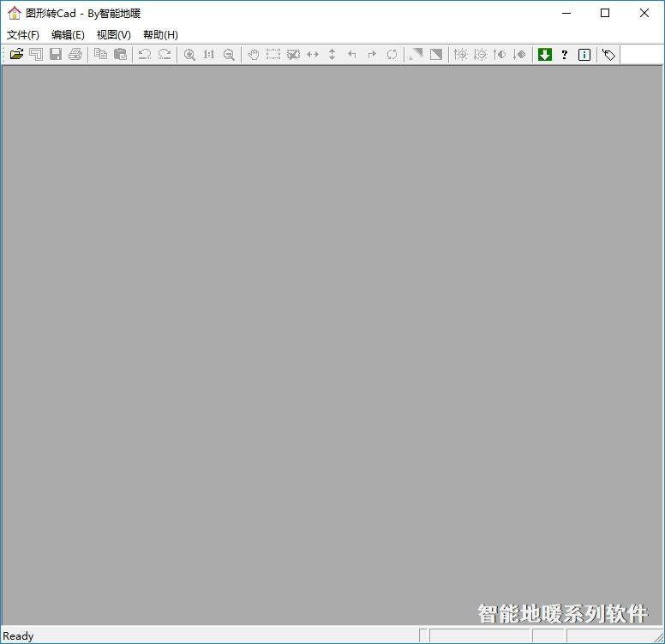Viewport: 665px width, 644px height.
Task: Click the Save floppy disk icon
Action: coord(56,54)
